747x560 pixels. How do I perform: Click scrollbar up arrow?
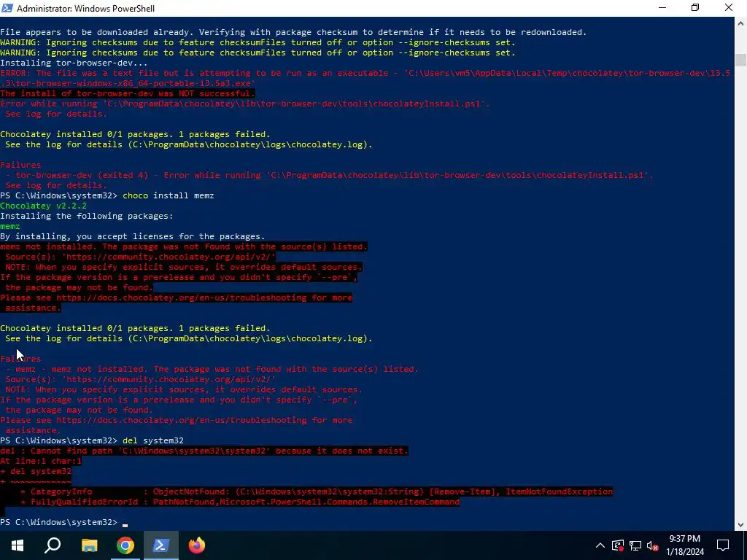[740, 23]
